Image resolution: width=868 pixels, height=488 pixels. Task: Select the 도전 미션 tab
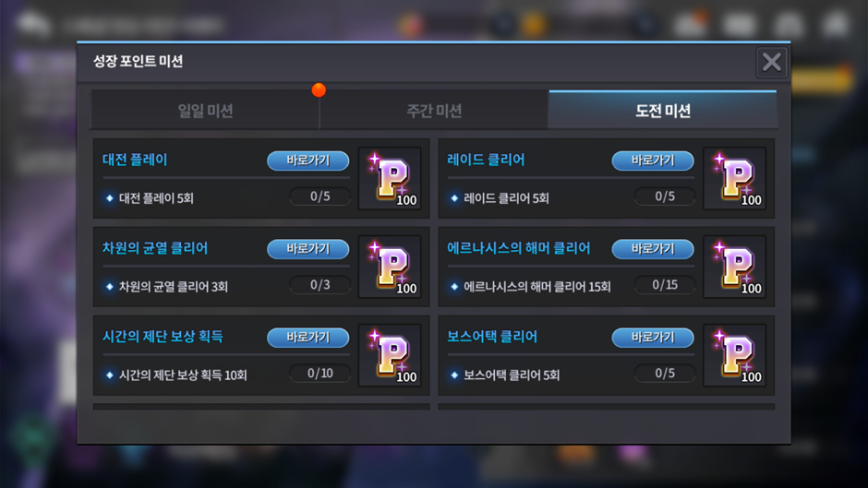pyautogui.click(x=663, y=110)
